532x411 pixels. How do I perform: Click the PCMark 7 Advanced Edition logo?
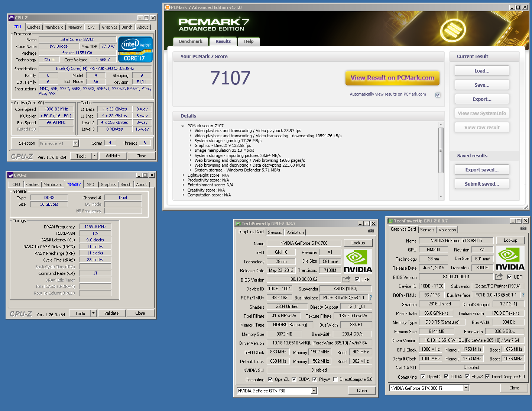tap(214, 25)
